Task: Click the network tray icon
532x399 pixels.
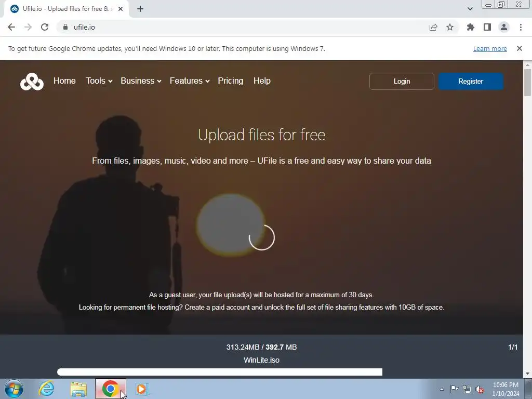Action: (x=467, y=389)
